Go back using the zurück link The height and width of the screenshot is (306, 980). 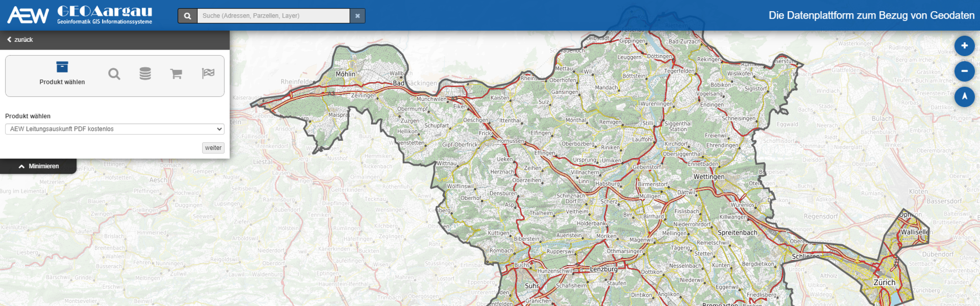pyautogui.click(x=20, y=39)
